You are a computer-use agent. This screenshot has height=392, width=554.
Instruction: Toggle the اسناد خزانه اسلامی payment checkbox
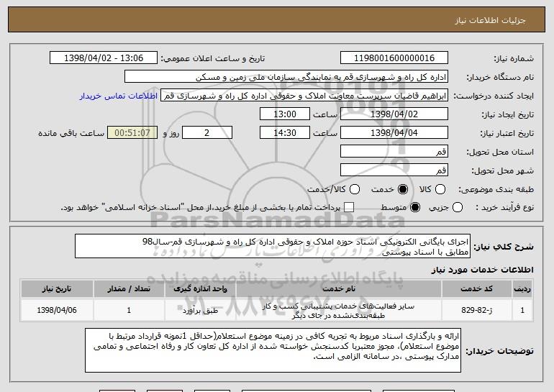tap(349, 208)
